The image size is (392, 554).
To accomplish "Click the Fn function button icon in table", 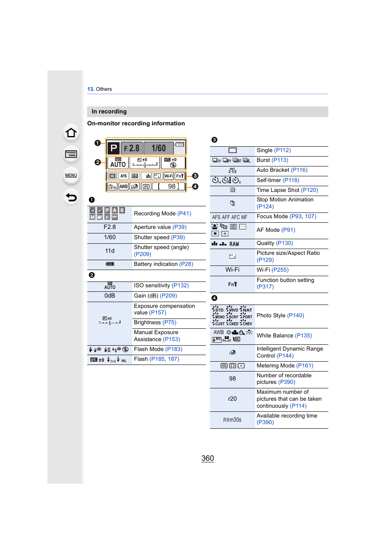I will click(233, 284).
